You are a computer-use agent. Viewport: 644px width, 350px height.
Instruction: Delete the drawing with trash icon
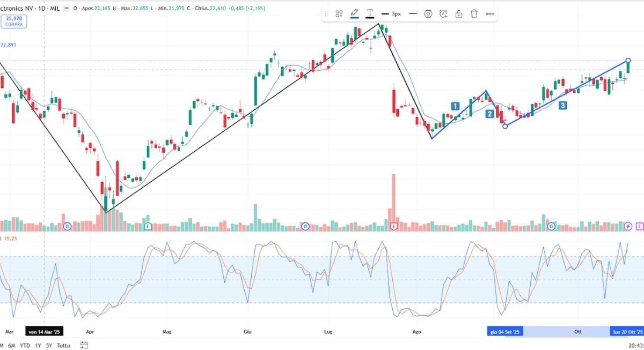(x=474, y=14)
